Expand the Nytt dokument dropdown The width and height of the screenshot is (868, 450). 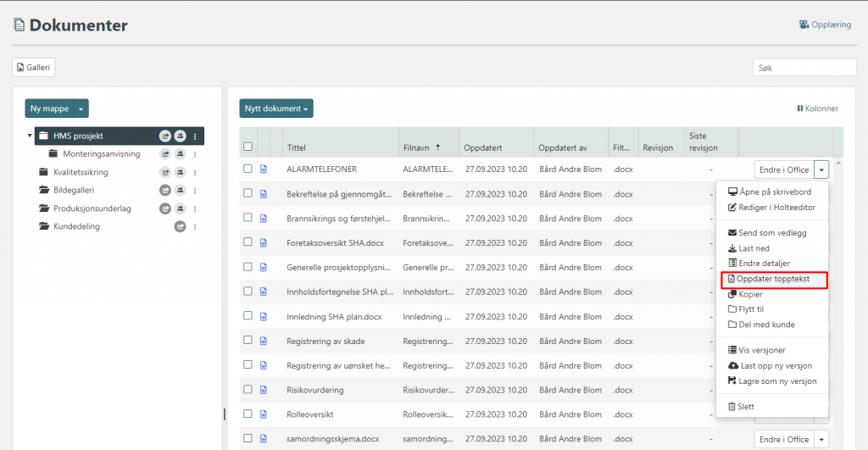click(275, 108)
